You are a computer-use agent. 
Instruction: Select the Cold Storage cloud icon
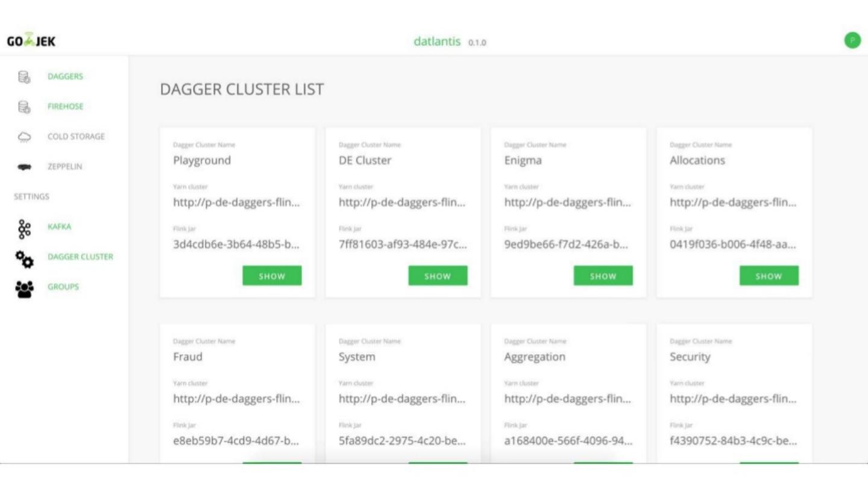[x=24, y=137]
